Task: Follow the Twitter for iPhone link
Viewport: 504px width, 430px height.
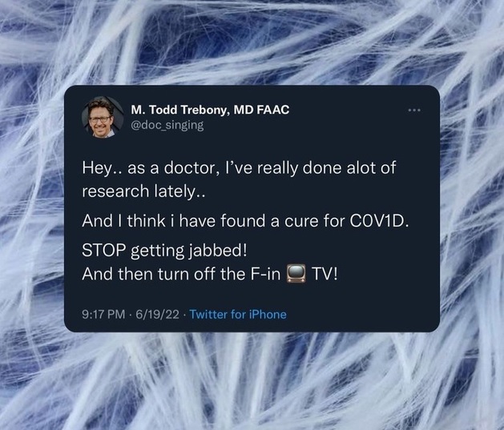Action: click(x=238, y=314)
